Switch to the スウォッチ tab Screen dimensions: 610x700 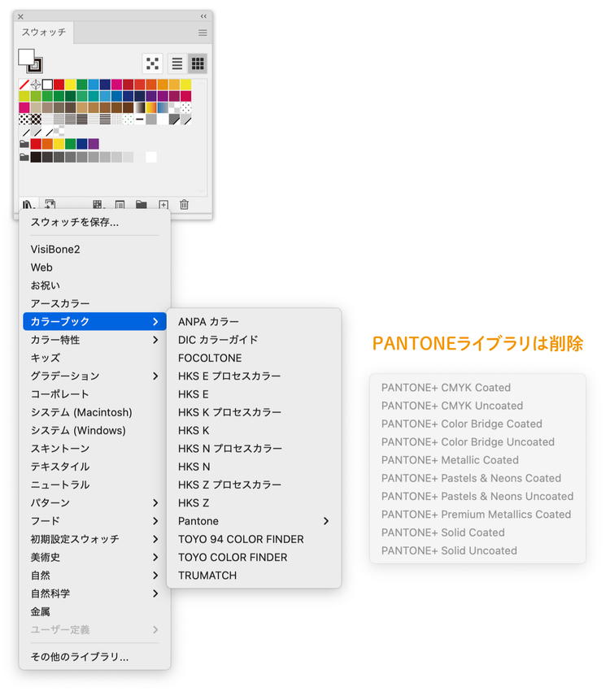(44, 33)
